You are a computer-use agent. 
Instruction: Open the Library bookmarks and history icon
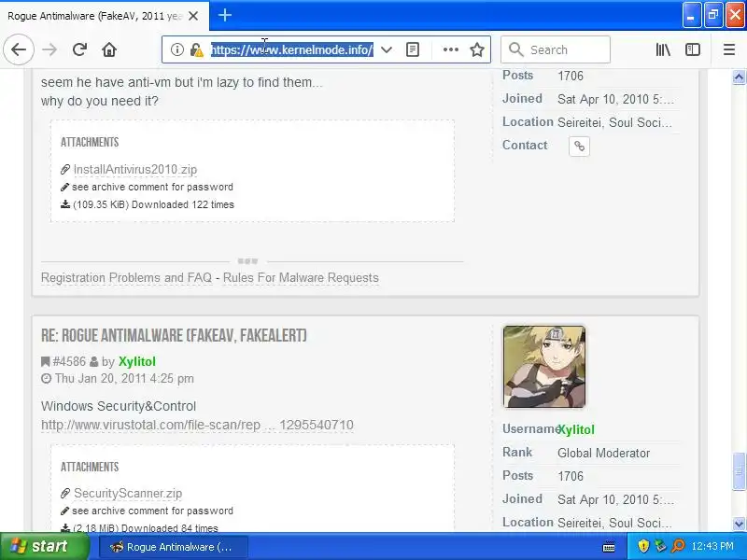pos(663,49)
